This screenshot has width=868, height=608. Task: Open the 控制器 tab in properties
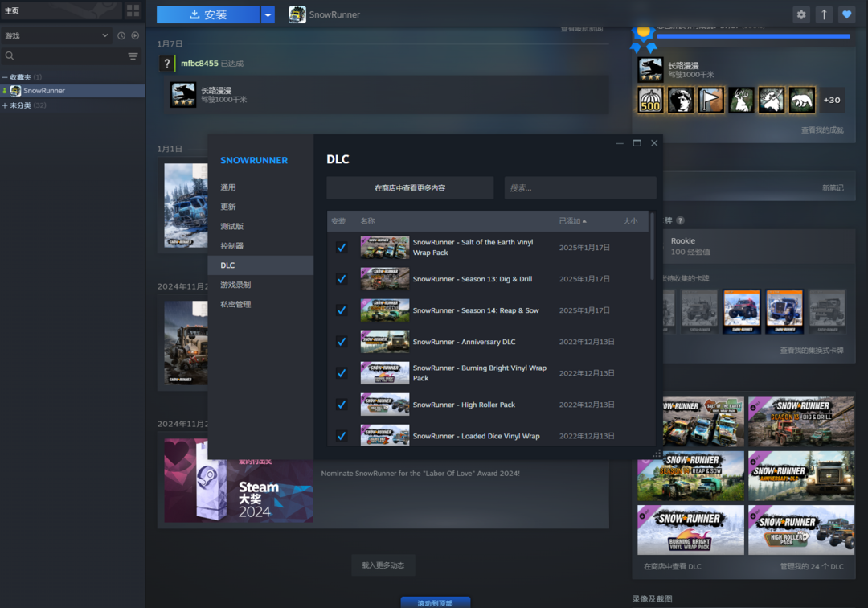(231, 246)
